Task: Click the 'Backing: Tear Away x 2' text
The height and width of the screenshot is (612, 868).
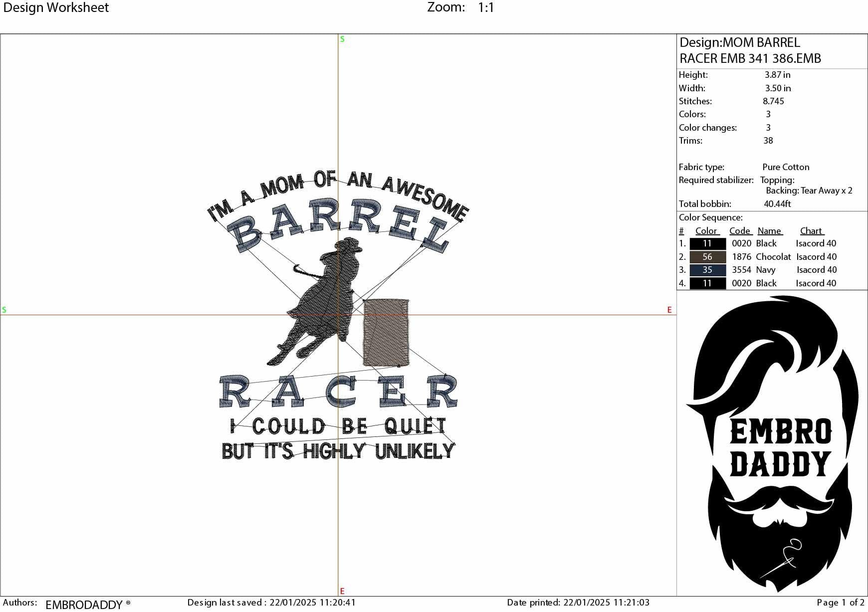Action: (x=809, y=191)
